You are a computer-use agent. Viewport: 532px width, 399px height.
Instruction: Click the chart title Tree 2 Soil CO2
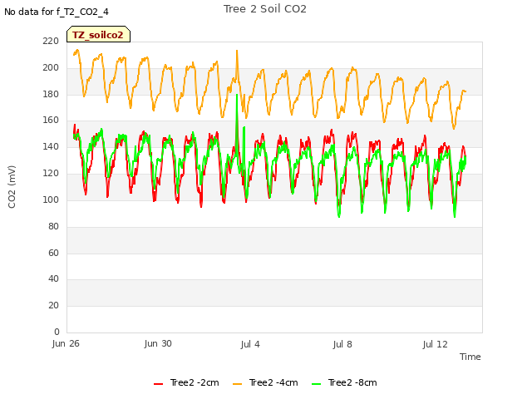coord(265,9)
